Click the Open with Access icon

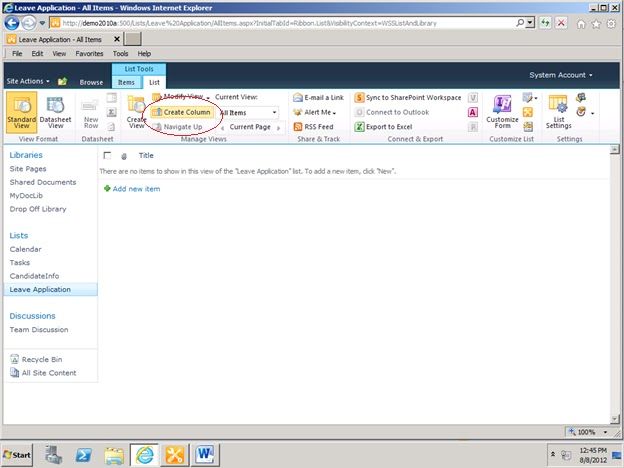tap(472, 112)
